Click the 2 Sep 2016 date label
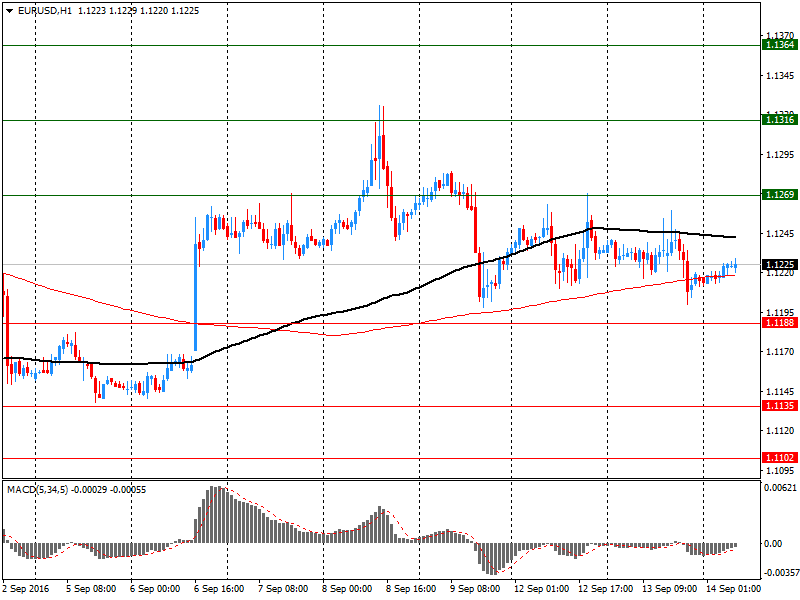 coord(26,589)
